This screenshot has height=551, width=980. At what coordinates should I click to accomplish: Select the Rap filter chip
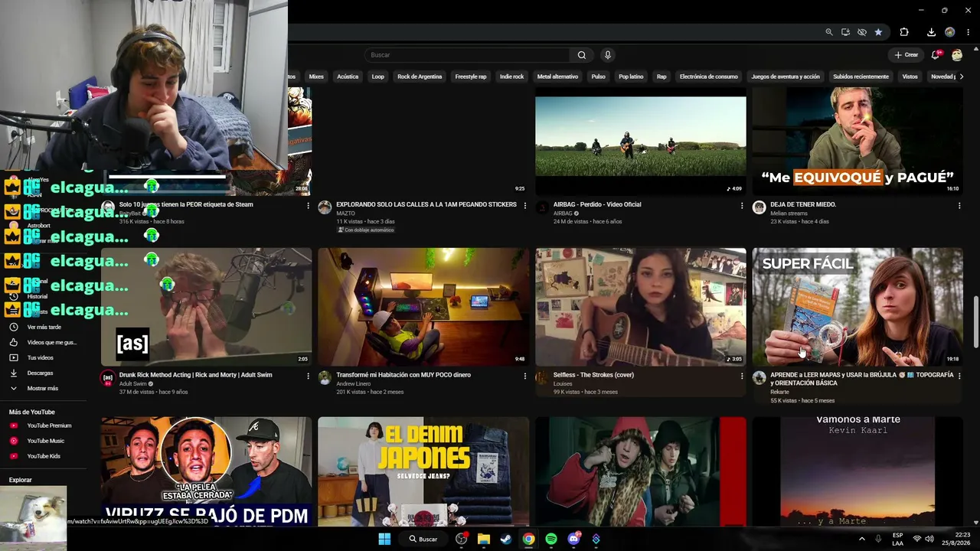point(661,77)
